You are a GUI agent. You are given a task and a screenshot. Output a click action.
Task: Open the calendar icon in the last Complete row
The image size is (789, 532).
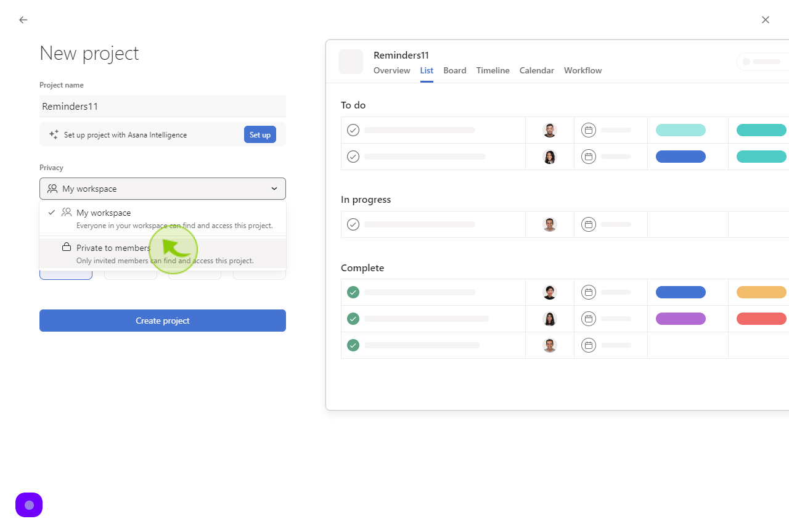(589, 345)
